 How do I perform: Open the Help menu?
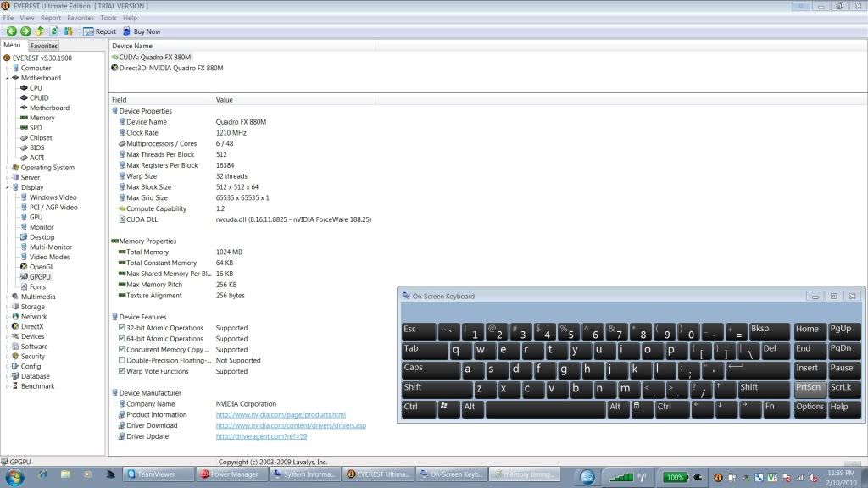(130, 19)
